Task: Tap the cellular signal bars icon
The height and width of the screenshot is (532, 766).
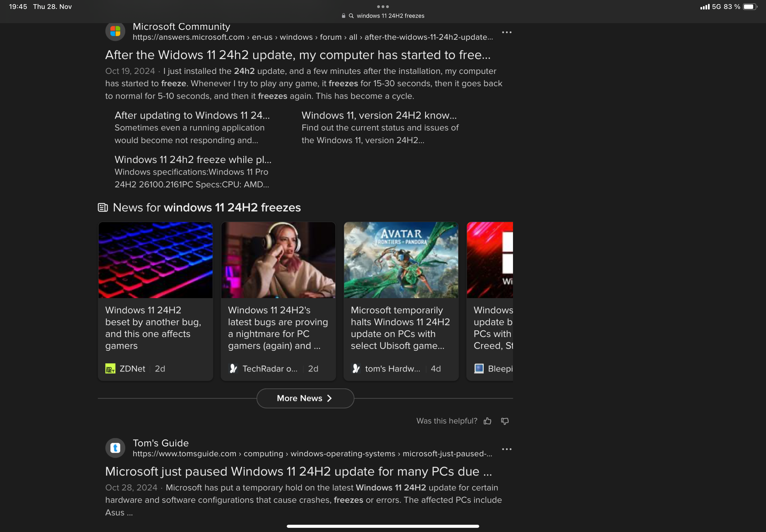Action: (x=705, y=7)
